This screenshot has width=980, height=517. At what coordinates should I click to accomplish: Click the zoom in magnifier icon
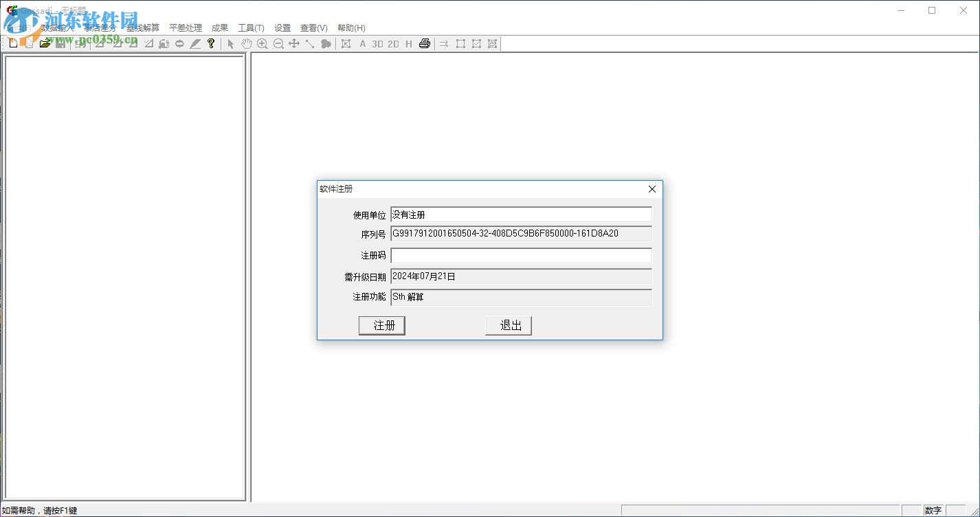tap(263, 43)
